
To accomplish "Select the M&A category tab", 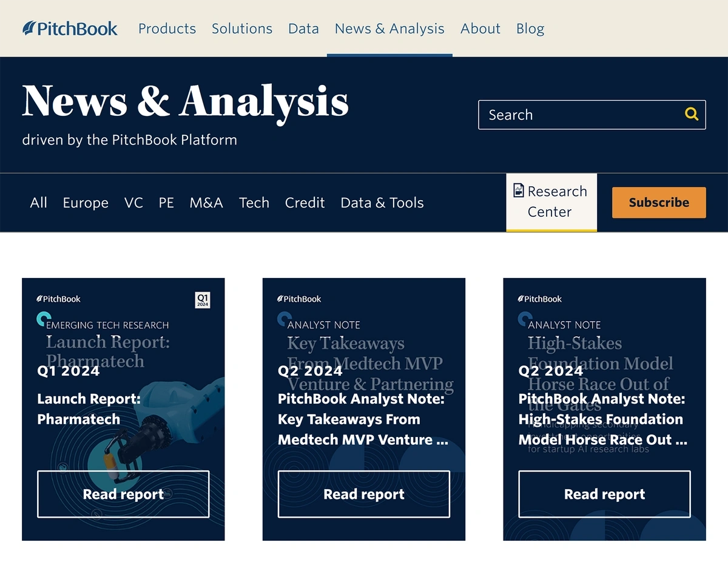I will (206, 203).
